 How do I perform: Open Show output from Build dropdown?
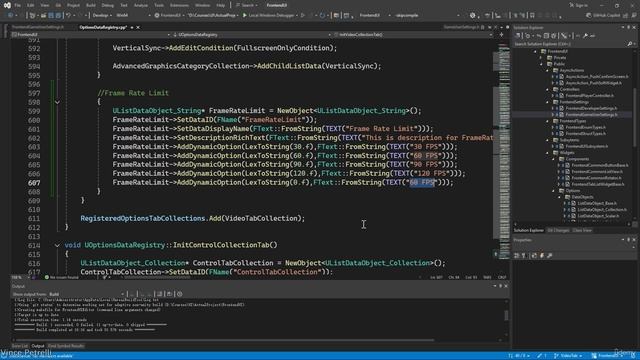pos(87,294)
